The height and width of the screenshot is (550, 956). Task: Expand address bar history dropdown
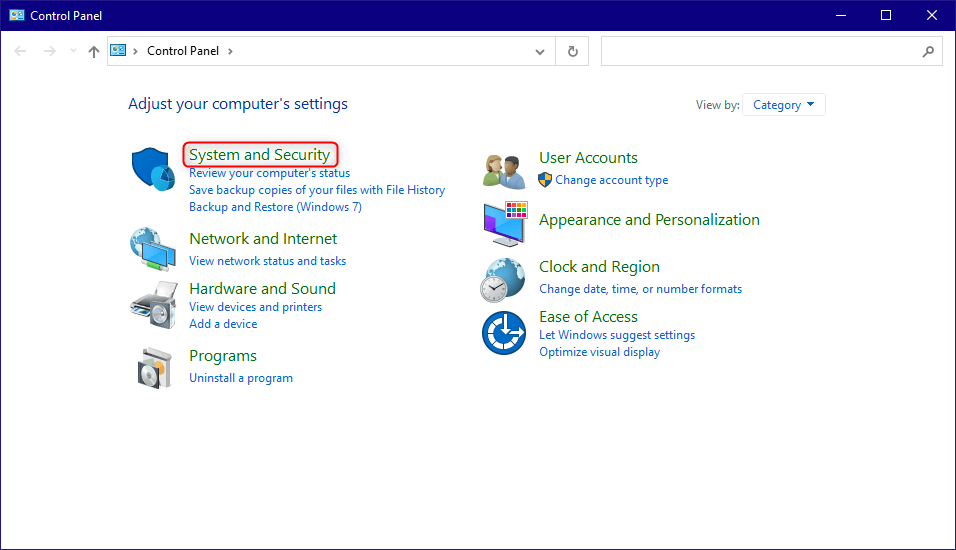click(x=540, y=52)
